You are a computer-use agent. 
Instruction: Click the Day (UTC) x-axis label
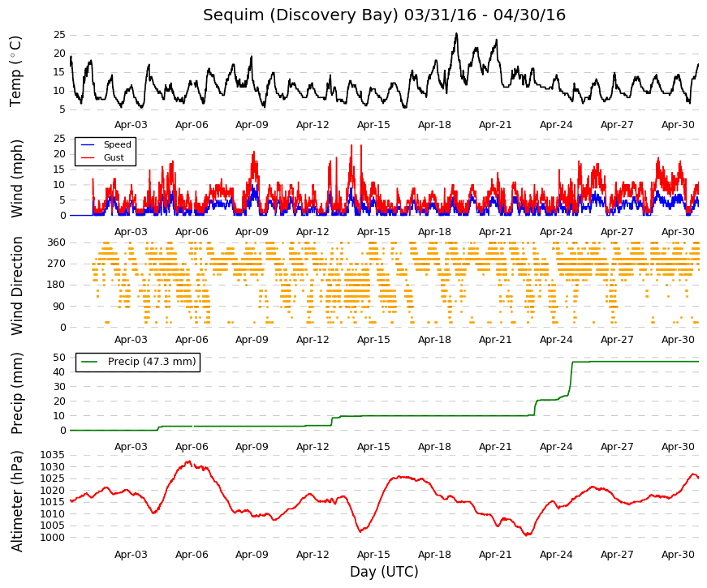[x=384, y=573]
